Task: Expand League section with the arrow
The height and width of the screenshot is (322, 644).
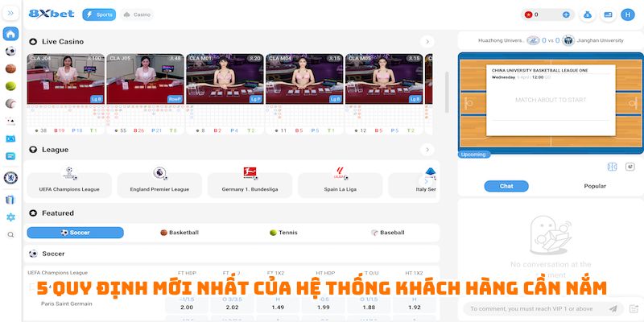Action: (427, 150)
